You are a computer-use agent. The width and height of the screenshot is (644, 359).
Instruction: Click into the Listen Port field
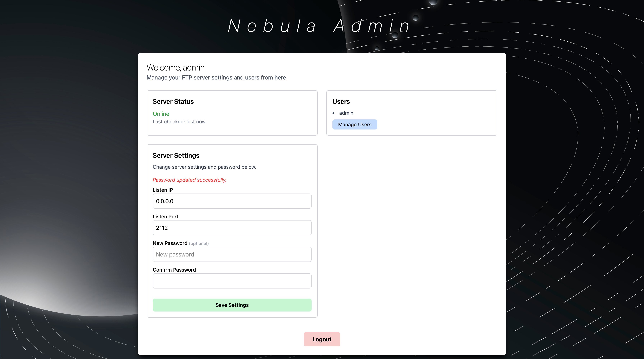232,228
